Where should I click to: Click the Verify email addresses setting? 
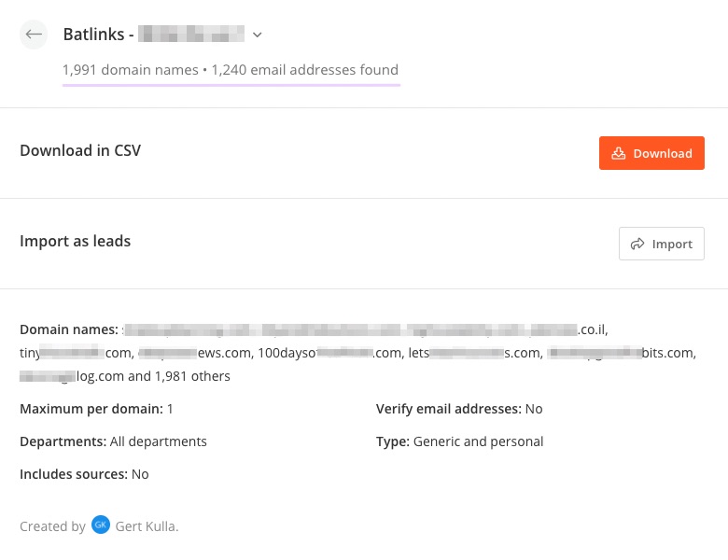(x=459, y=409)
